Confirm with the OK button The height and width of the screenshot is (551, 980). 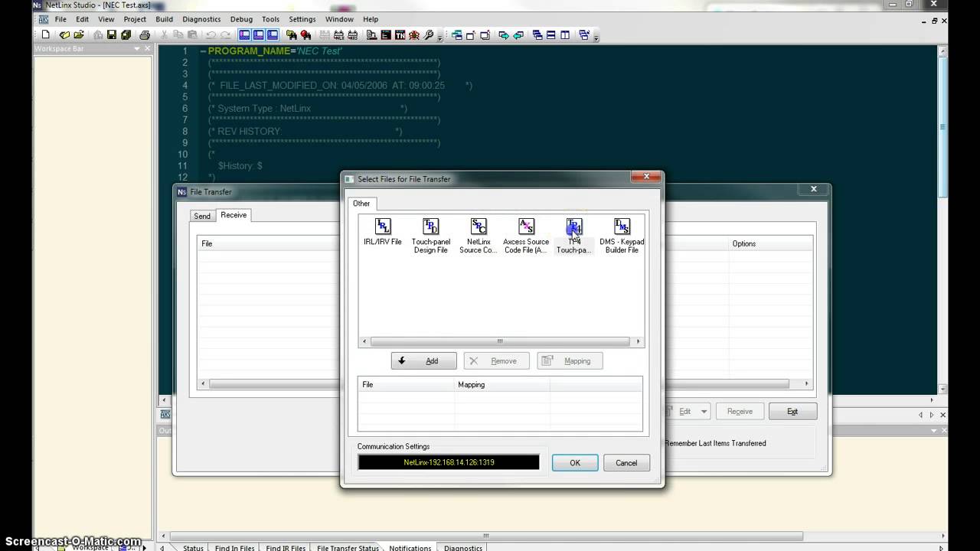[x=575, y=462]
